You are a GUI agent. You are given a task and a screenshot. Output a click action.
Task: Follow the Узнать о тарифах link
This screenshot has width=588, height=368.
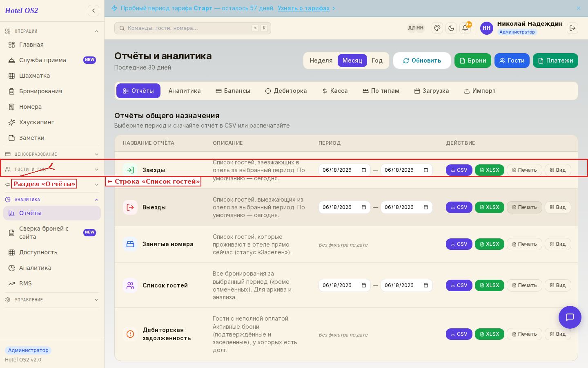(x=303, y=8)
